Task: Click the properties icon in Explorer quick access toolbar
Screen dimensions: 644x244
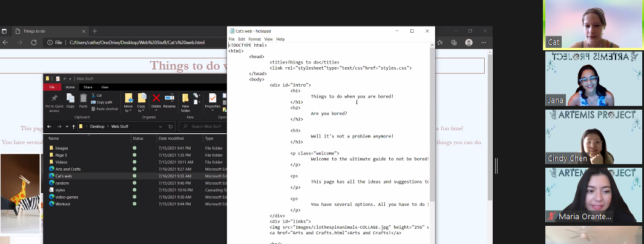Action: pyautogui.click(x=58, y=79)
